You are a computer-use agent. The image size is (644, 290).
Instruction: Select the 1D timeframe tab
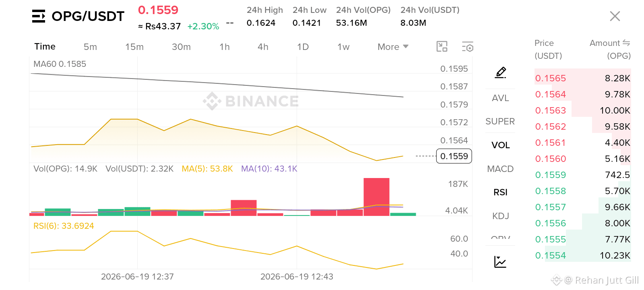pos(303,47)
